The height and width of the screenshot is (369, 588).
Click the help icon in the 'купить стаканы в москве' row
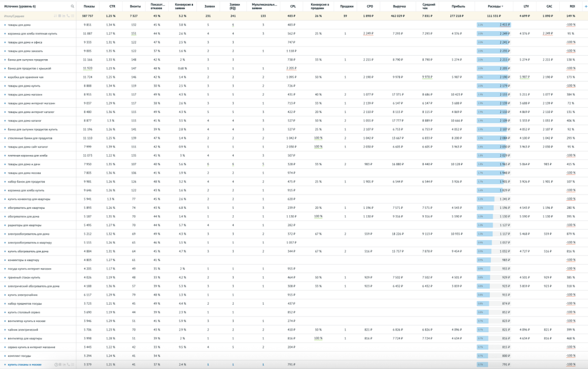point(56,364)
